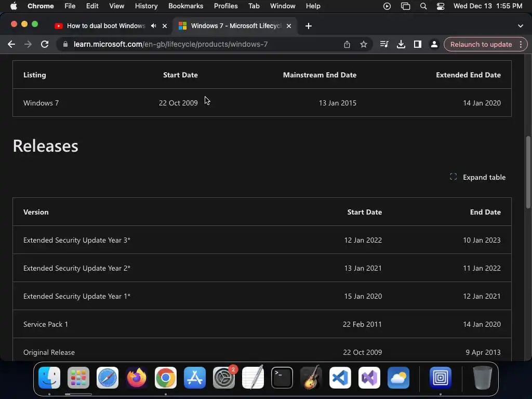Viewport: 532px width, 399px height.
Task: Open App Store from the dock
Action: [x=195, y=377]
